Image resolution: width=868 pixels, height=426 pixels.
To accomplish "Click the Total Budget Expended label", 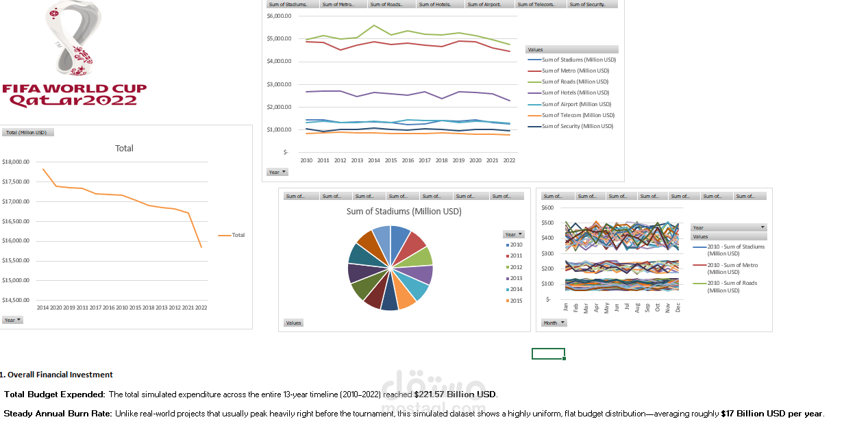I will (x=55, y=394).
